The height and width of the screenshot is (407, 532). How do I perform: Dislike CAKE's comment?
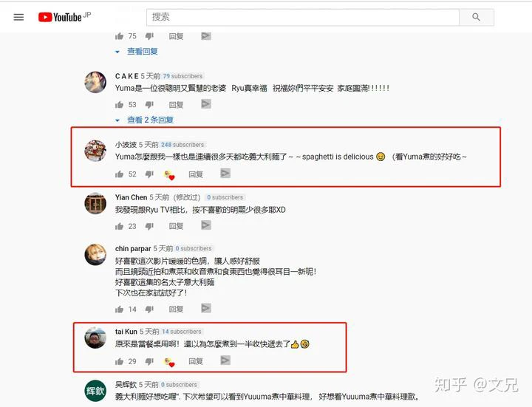[x=149, y=104]
